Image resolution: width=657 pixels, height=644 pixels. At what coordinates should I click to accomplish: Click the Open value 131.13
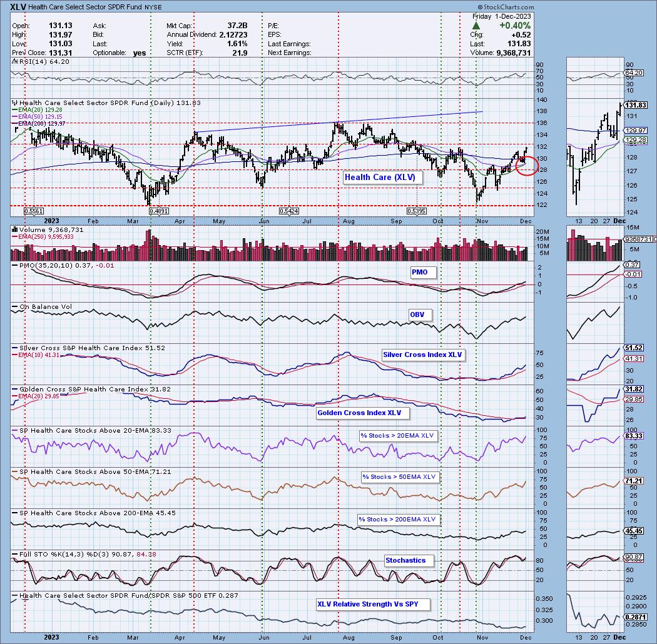click(x=60, y=26)
